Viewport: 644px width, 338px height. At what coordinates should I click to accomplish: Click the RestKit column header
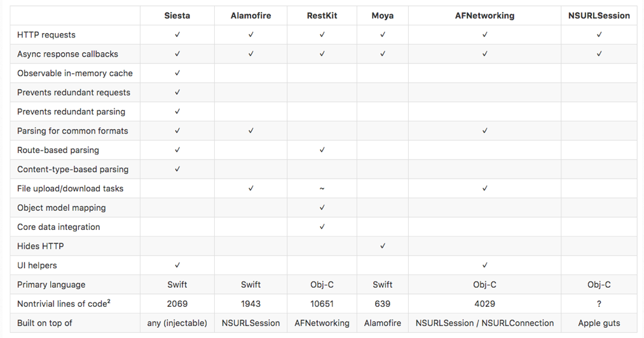coord(322,15)
